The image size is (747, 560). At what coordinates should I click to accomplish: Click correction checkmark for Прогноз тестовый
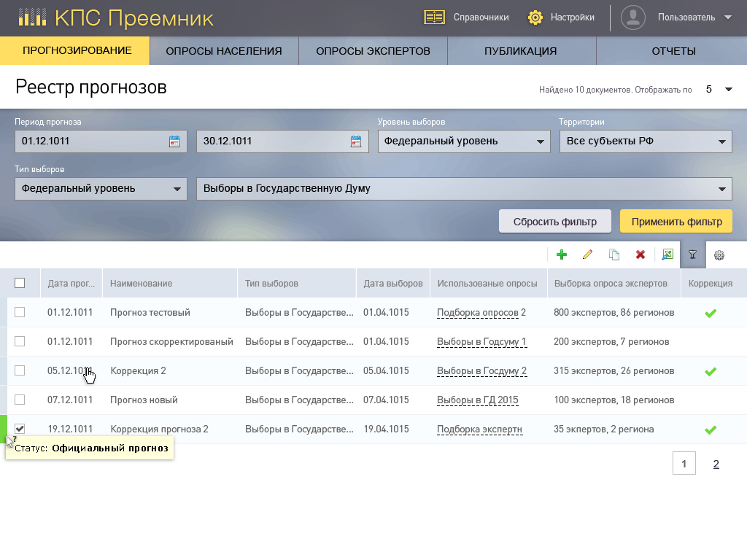click(x=711, y=313)
